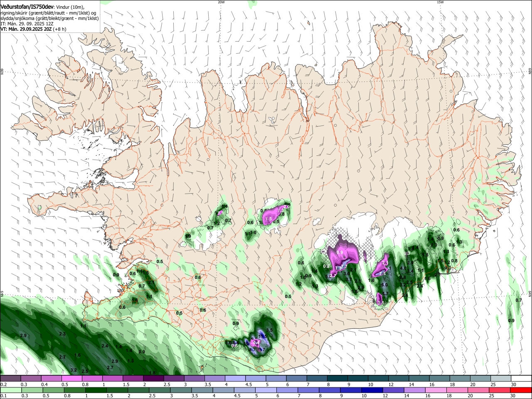Click the Veðurstofan/IS750dev title text
Image resolution: width=532 pixels, height=399 pixels.
tap(27, 7)
